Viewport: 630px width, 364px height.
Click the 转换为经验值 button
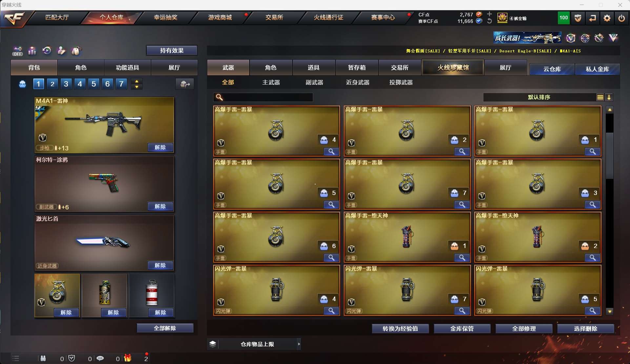400,329
